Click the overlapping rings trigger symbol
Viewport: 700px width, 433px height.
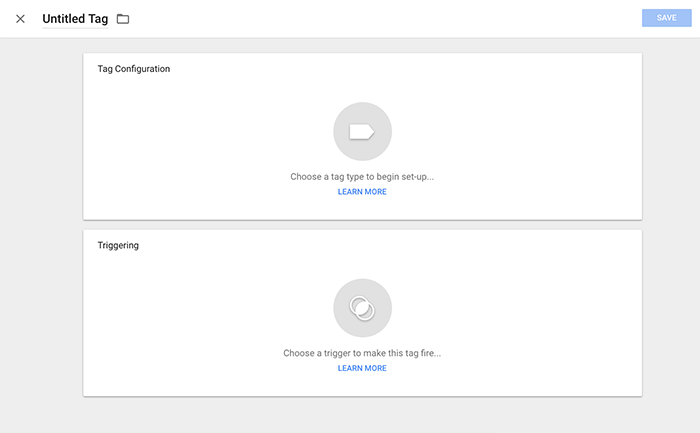(362, 308)
